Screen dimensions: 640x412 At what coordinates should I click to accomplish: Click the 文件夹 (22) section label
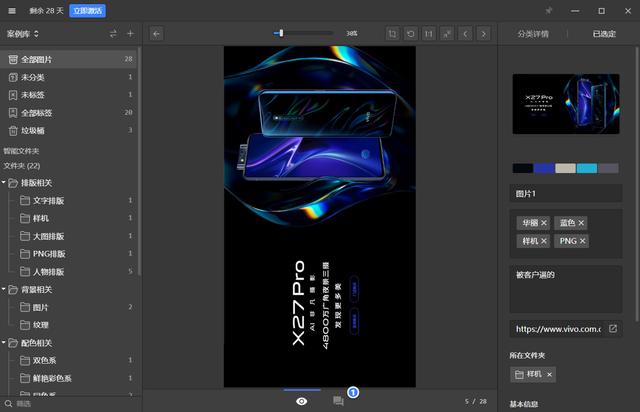coord(22,166)
